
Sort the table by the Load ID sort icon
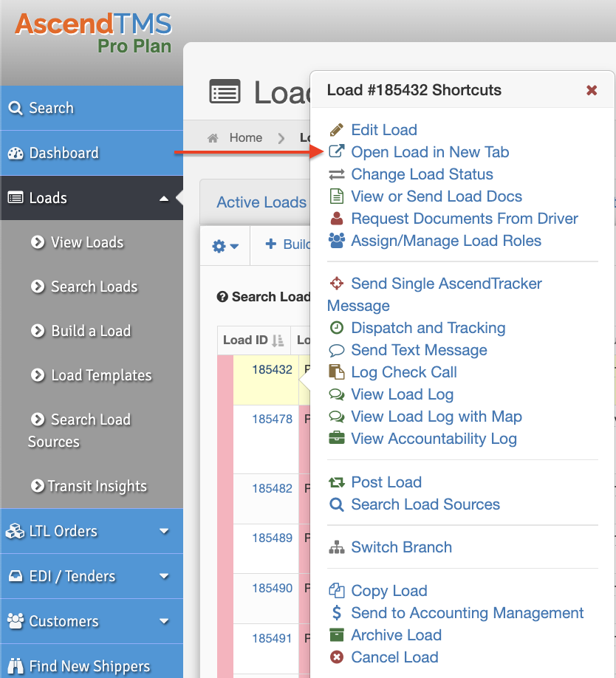point(278,340)
